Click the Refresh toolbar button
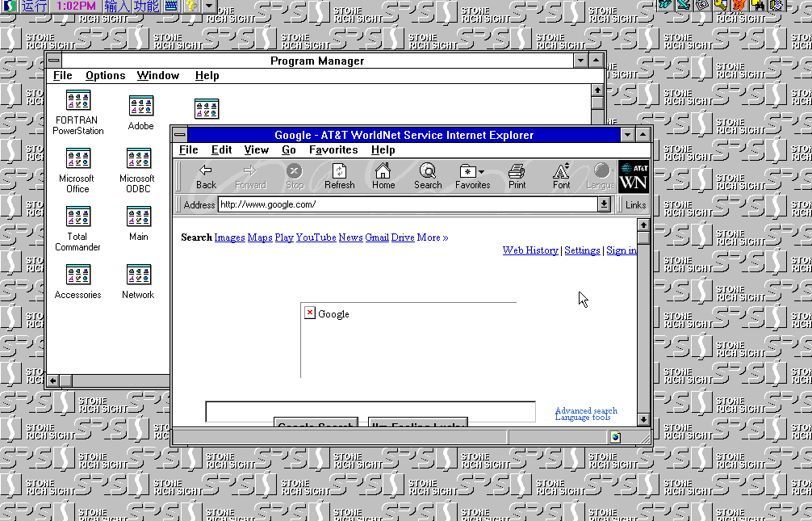 [x=339, y=177]
